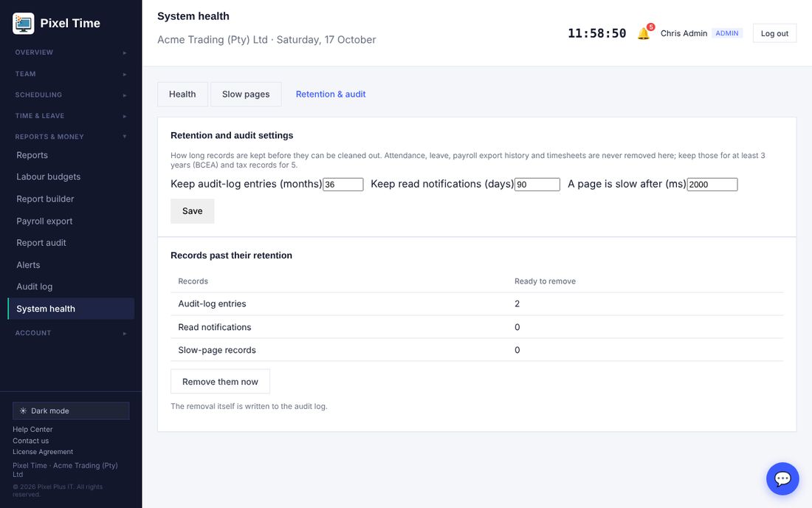812x508 pixels.
Task: Click the Chris Admin user name
Action: tap(684, 33)
